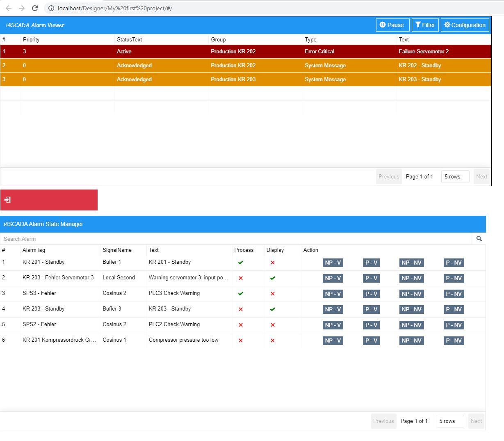
Task: Click NP - V for KR 203 - Standby row
Action: (333, 309)
